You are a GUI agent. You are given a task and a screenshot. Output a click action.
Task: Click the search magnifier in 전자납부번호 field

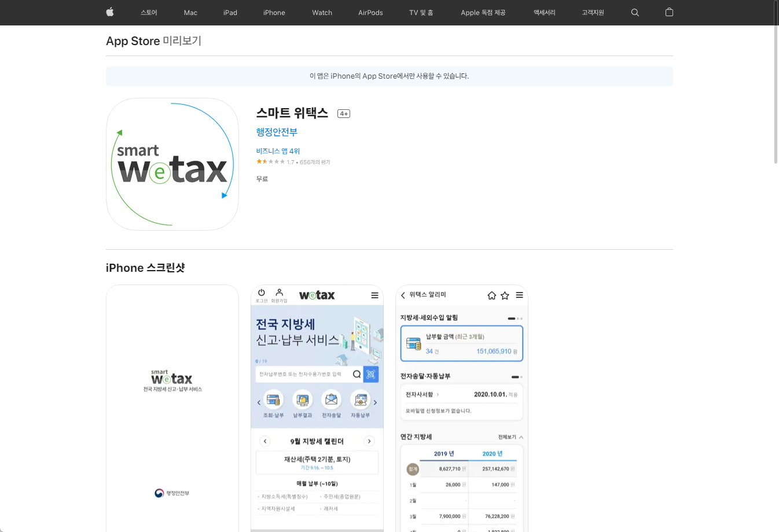(x=357, y=374)
